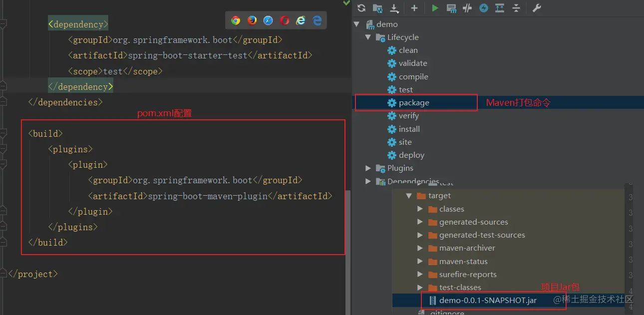
Task: Expand the maven-archiver folder arrow
Action: [x=420, y=248]
